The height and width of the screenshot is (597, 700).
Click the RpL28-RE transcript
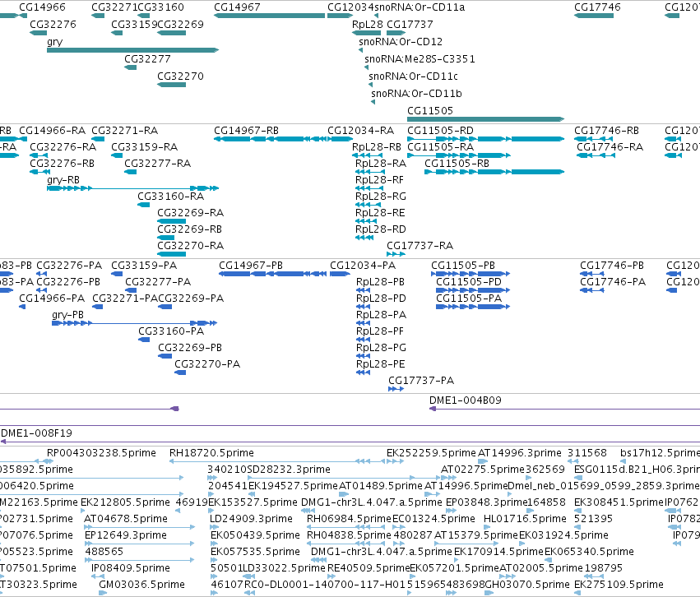(x=366, y=221)
